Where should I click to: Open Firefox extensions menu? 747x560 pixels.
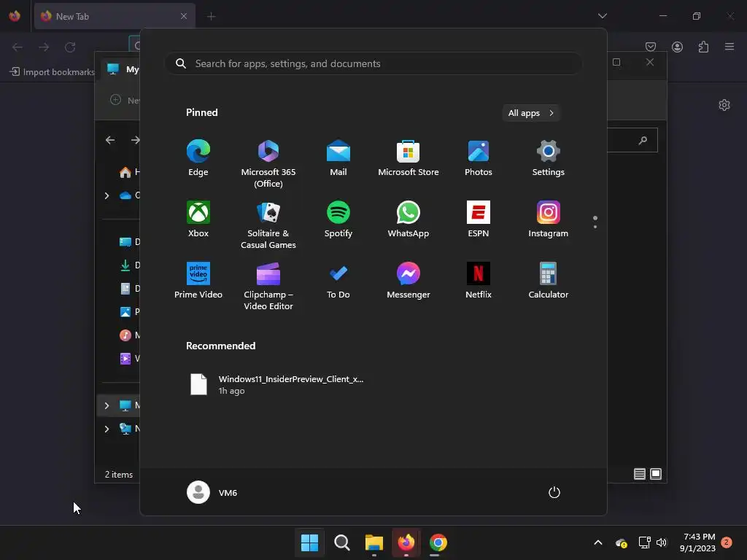703,47
